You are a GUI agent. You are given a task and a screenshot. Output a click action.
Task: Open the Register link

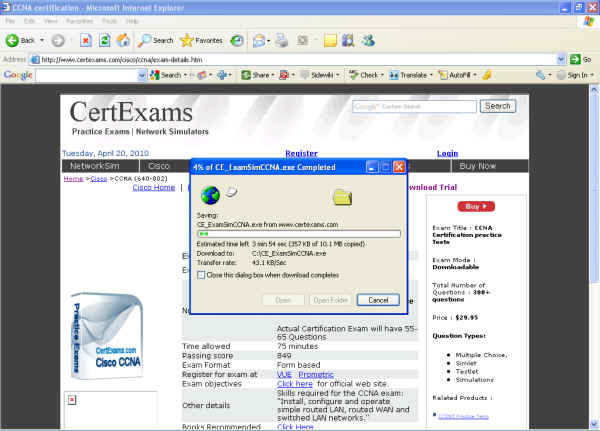click(x=302, y=153)
